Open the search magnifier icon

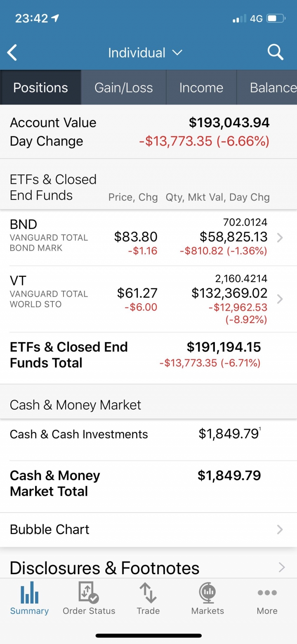275,52
